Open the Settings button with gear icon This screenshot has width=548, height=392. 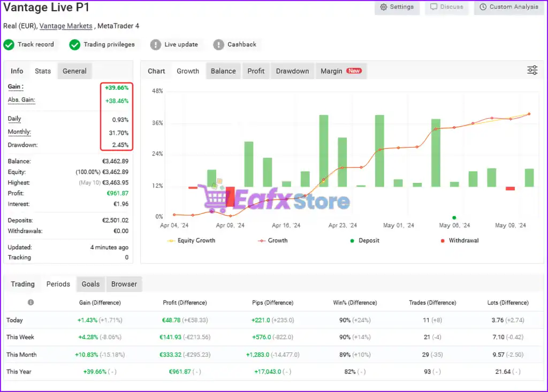[397, 7]
